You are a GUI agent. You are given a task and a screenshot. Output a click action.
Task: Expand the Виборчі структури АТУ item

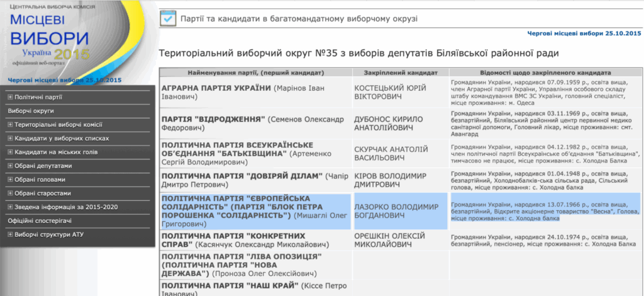pyautogui.click(x=10, y=235)
